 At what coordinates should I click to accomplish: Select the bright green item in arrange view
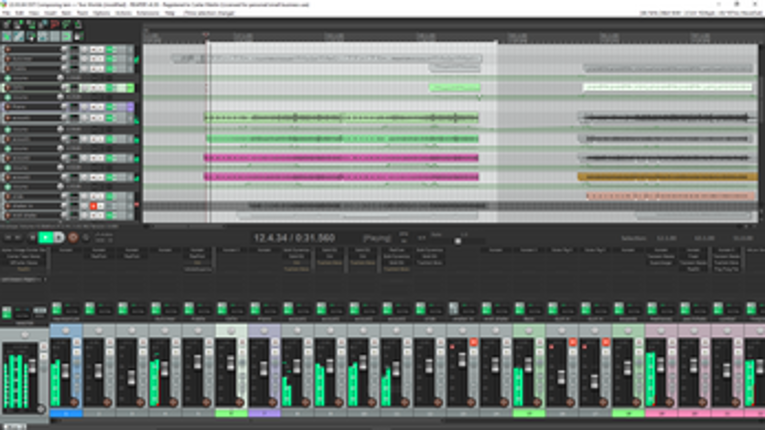[x=454, y=88]
